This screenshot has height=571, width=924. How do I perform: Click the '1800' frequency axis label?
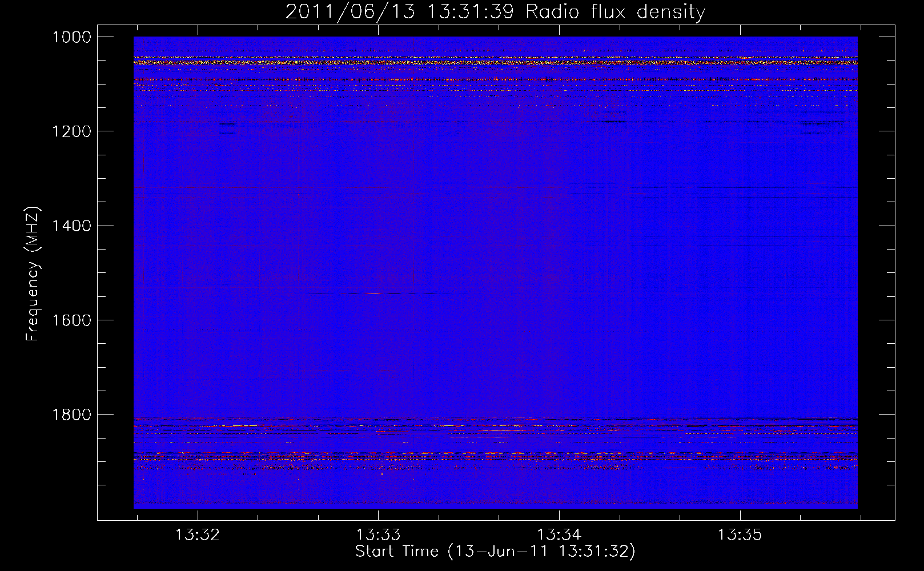tap(72, 414)
